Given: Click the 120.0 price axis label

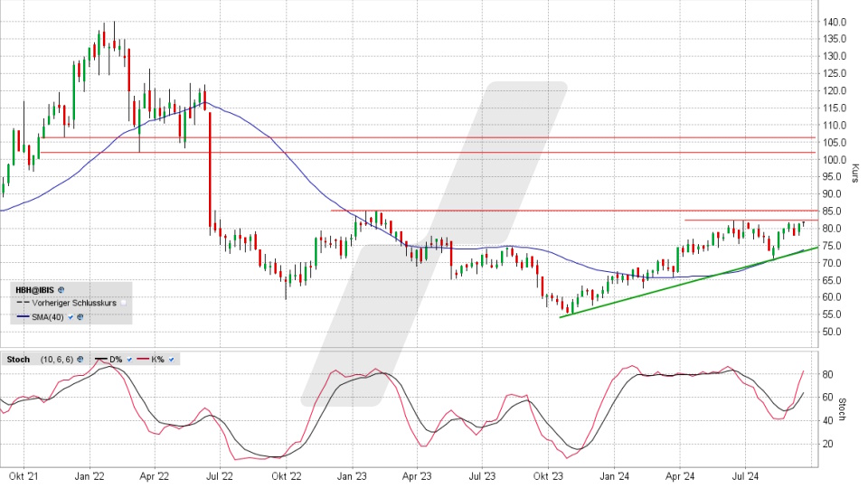Looking at the screenshot, I should tap(835, 90).
